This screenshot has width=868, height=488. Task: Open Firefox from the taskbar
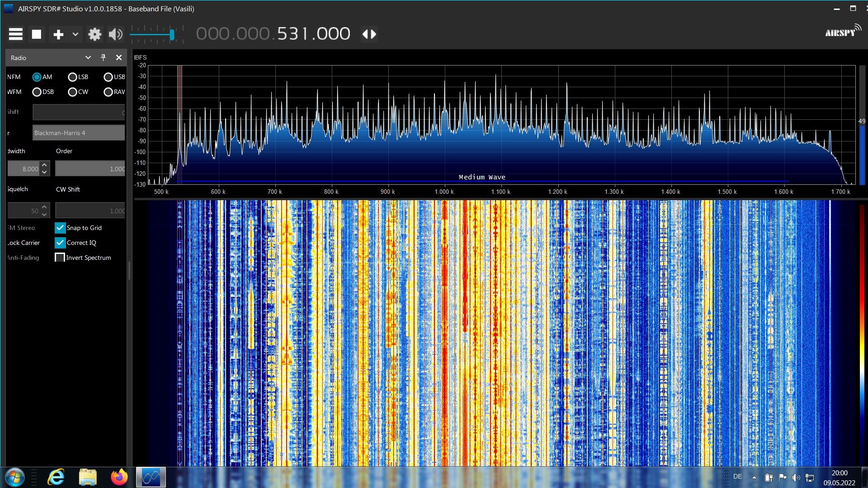click(x=119, y=477)
